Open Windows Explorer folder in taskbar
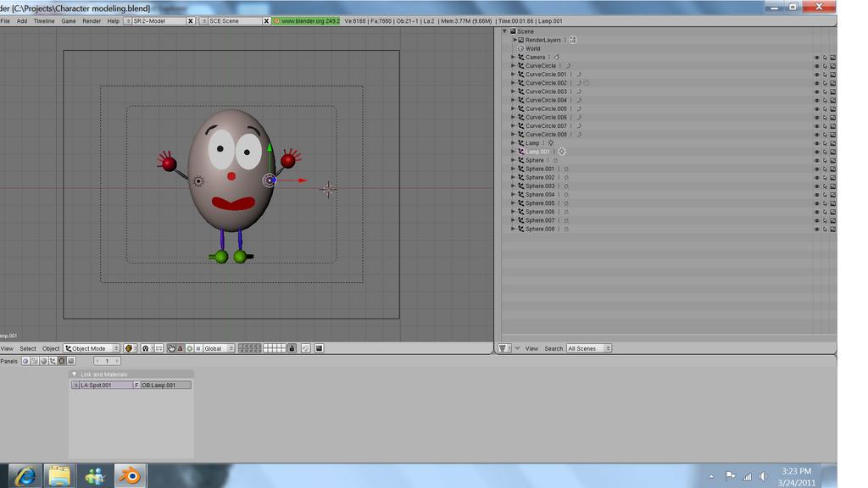 59,476
